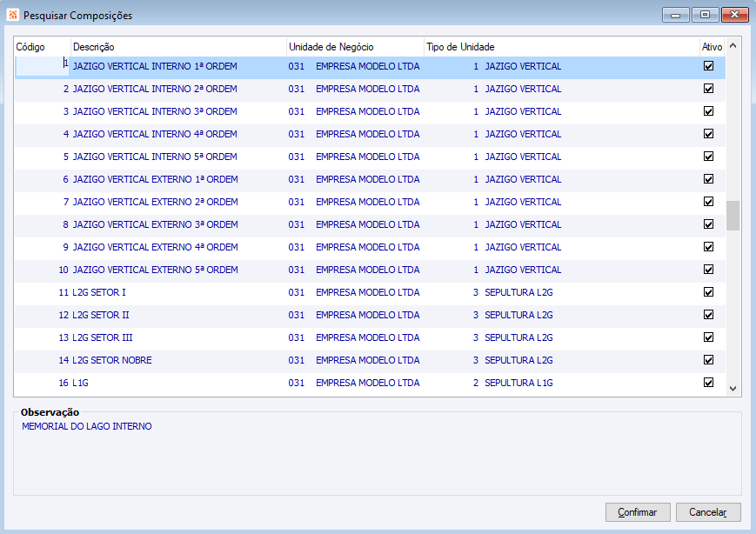Toggle Ativo checkbox for JAZIGO VERTICAL EXTERNO 3ª ORDEM
The image size is (756, 534).
tap(708, 224)
